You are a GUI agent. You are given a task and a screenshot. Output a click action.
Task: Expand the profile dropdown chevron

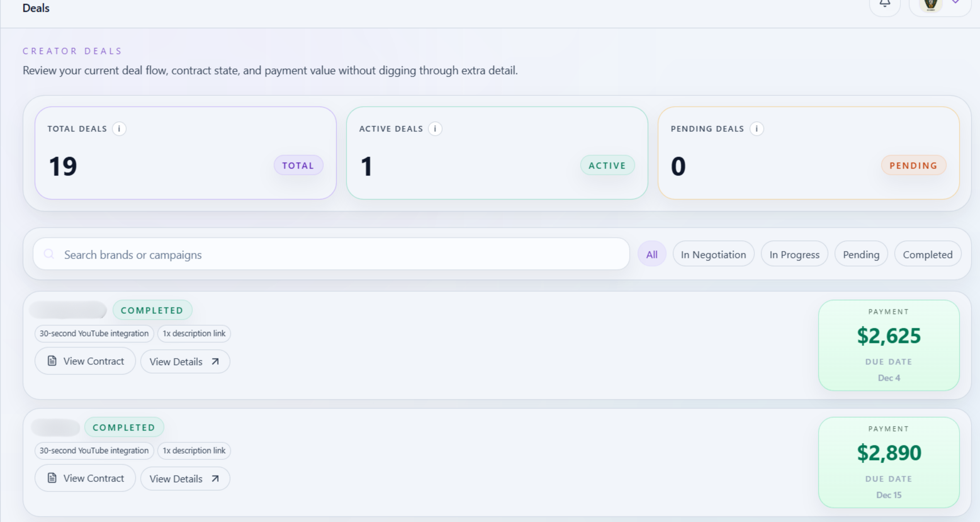click(x=955, y=2)
